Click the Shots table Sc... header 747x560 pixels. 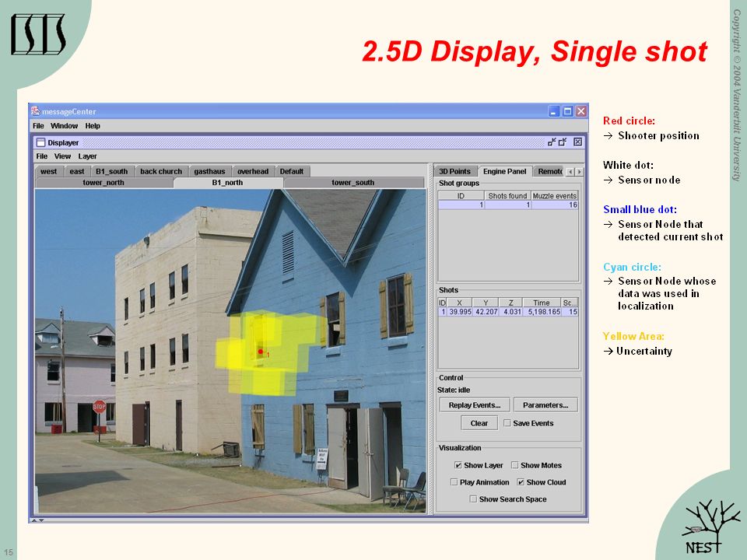[570, 303]
